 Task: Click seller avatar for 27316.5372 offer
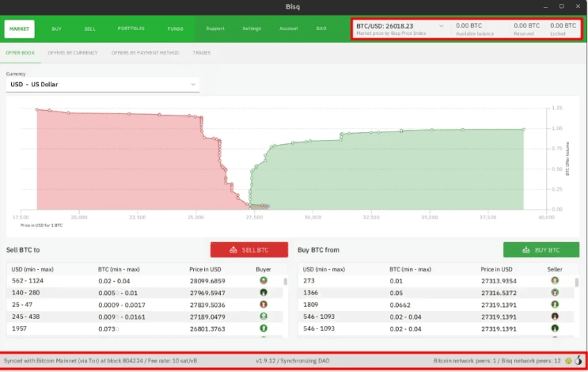pyautogui.click(x=555, y=292)
